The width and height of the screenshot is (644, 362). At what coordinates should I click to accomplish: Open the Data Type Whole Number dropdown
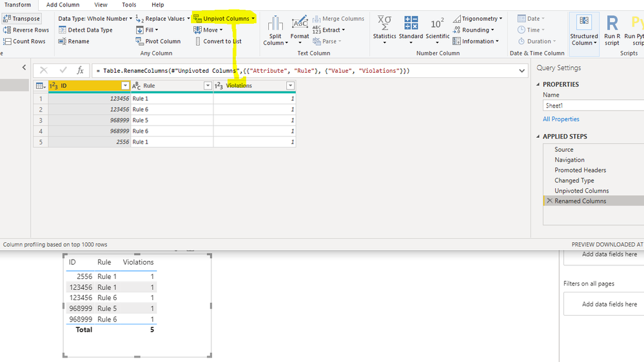tap(95, 19)
